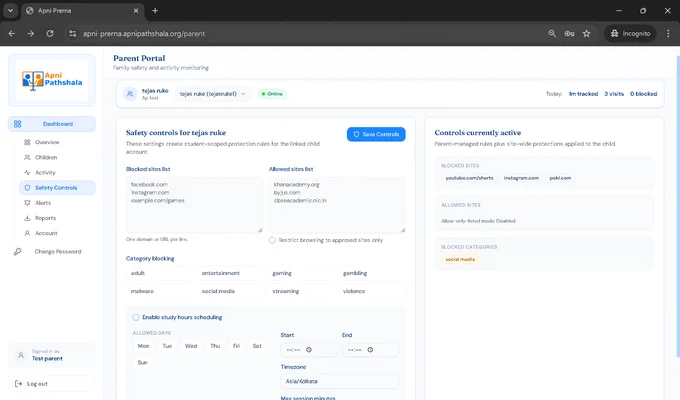Image resolution: width=680 pixels, height=400 pixels.
Task: Click clock icon in Start time field
Action: (309, 350)
